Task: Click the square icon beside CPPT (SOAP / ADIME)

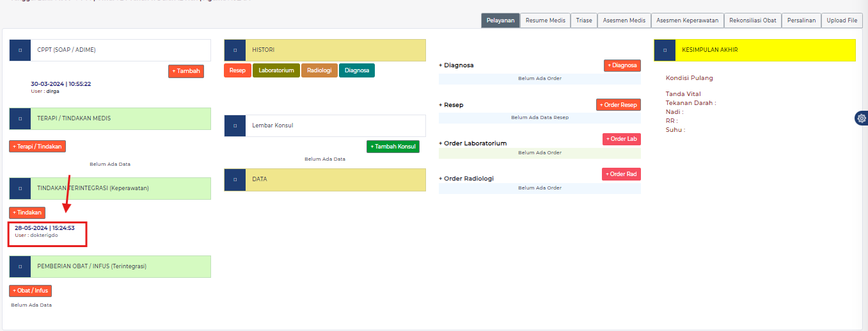Action: tap(20, 50)
